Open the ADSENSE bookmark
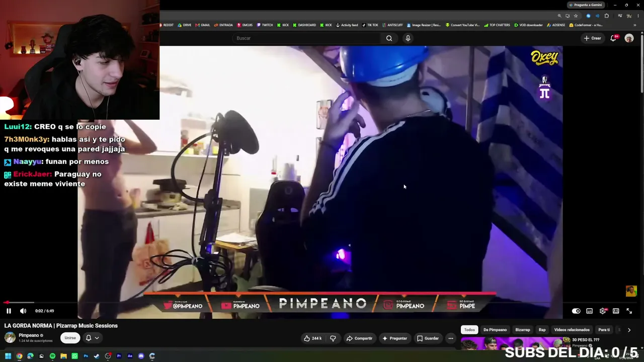 [556, 25]
